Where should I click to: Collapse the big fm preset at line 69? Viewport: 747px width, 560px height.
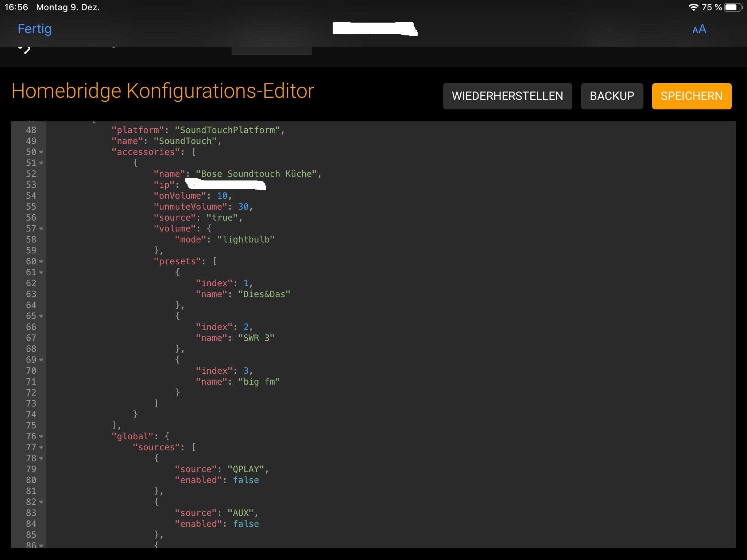pyautogui.click(x=41, y=360)
